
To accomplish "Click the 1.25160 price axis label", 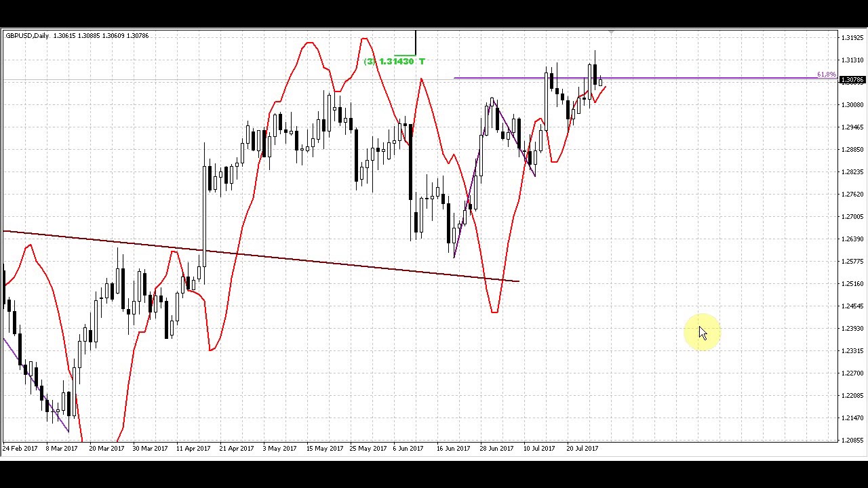I will click(x=852, y=284).
